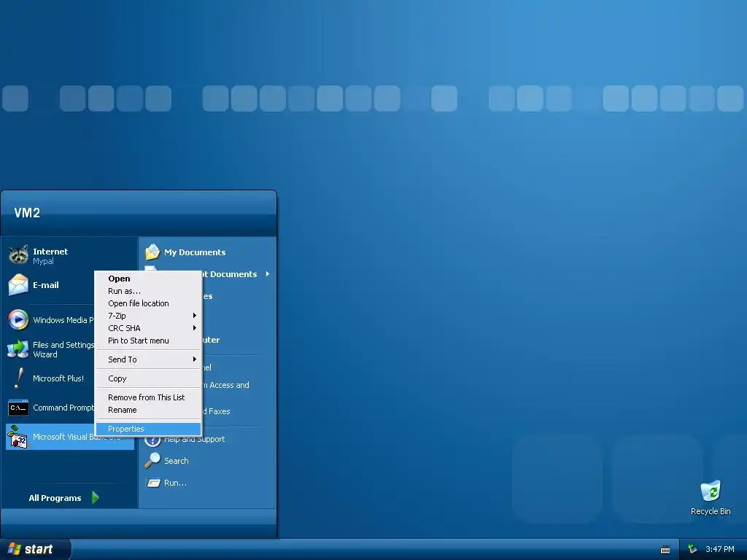747x560 pixels.
Task: Choose Open file location
Action: coord(148,303)
